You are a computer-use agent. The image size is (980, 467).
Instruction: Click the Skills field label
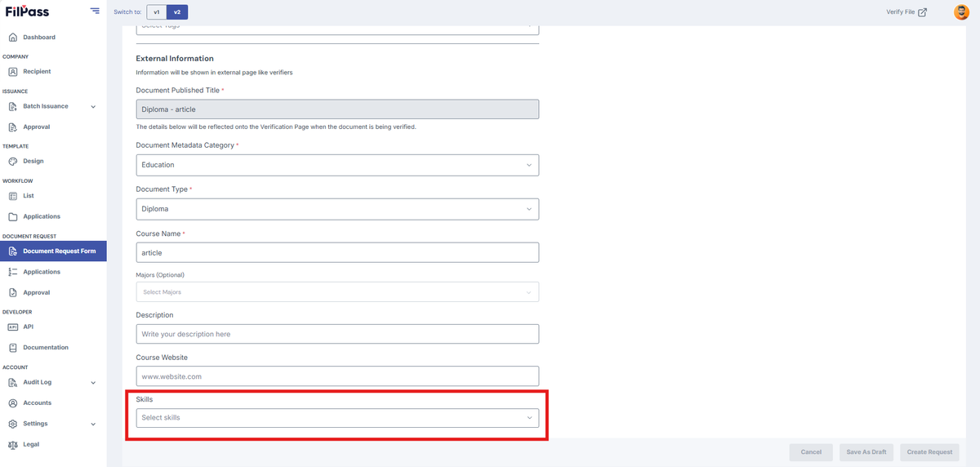click(144, 400)
